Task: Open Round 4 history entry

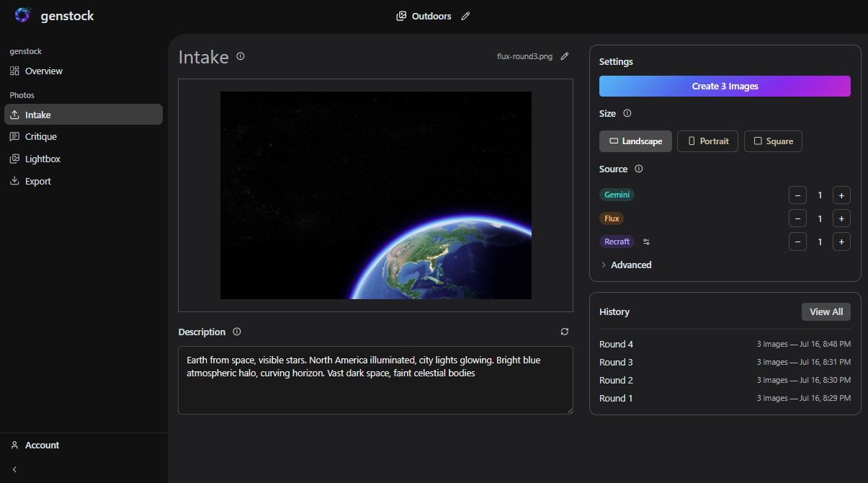Action: click(725, 344)
